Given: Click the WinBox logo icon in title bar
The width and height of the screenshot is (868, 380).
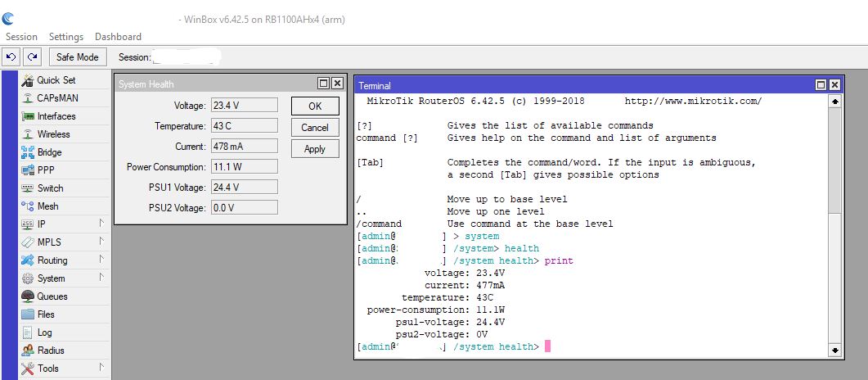Looking at the screenshot, I should click(7, 20).
